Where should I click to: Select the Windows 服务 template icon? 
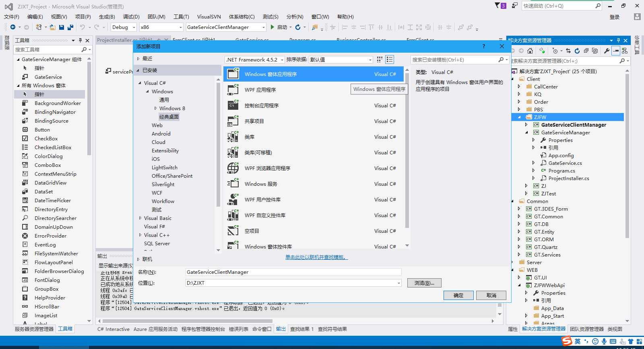point(233,184)
